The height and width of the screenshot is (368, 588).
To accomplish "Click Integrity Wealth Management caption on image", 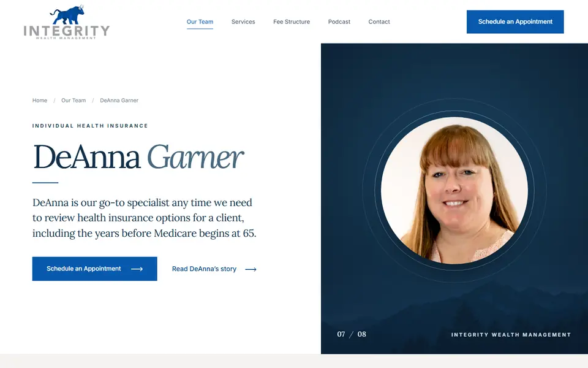I will (x=511, y=335).
